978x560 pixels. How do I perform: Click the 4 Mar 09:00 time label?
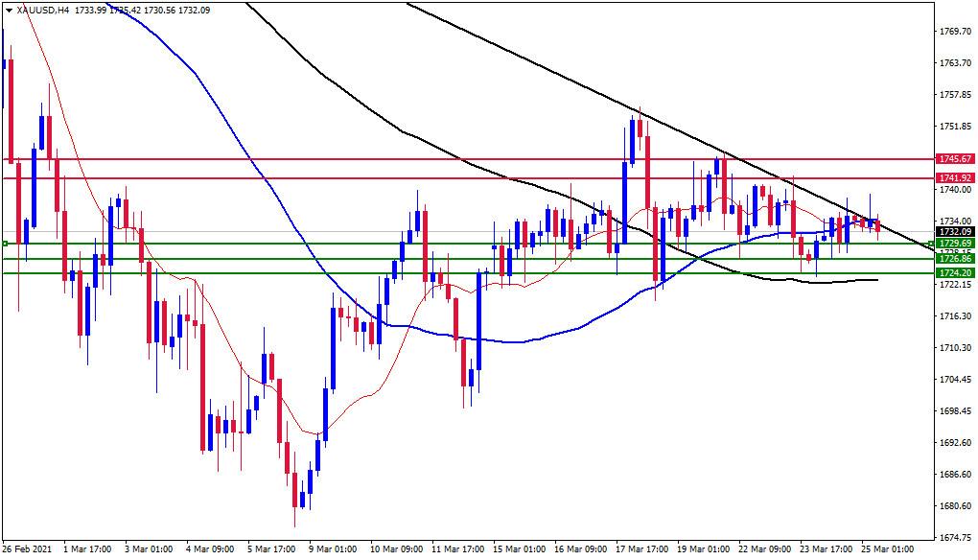click(210, 549)
